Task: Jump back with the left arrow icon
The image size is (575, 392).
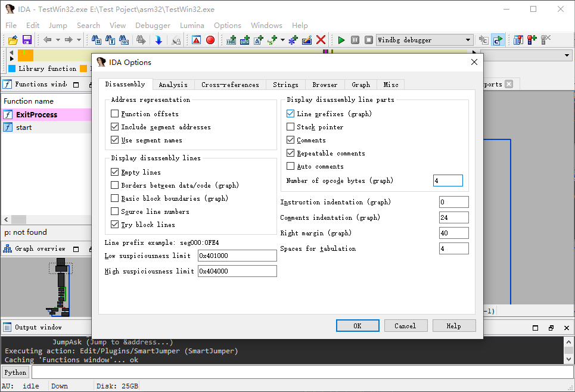Action: 47,39
